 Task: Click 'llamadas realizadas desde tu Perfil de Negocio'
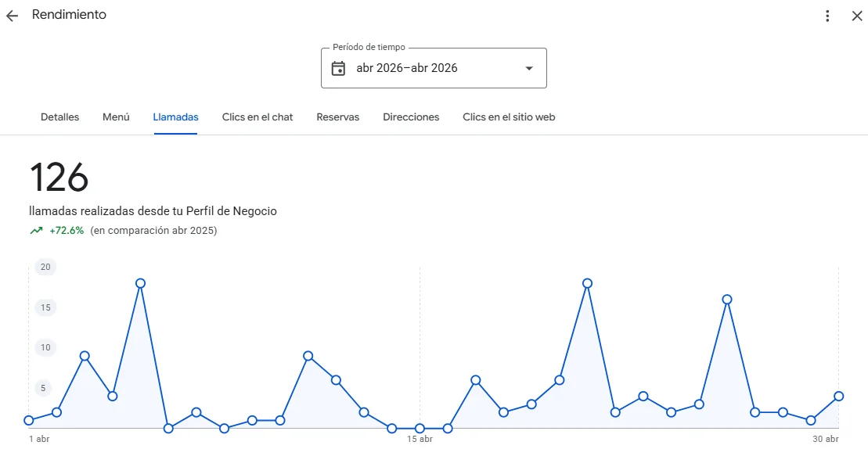[x=153, y=211]
